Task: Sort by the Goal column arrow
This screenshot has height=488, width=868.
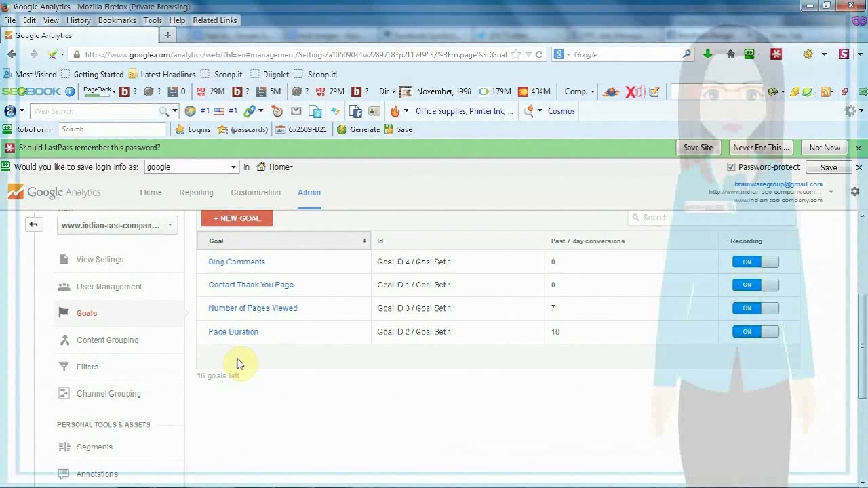Action: (x=364, y=241)
